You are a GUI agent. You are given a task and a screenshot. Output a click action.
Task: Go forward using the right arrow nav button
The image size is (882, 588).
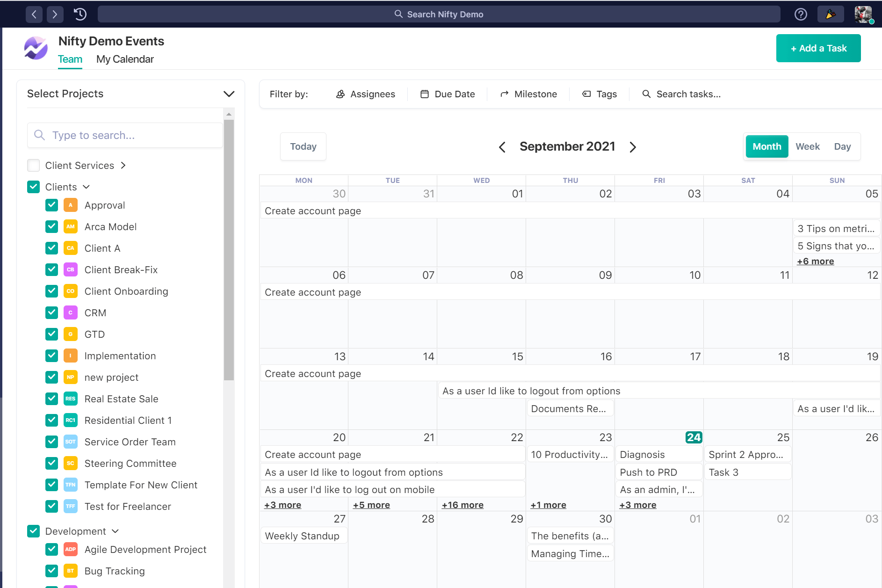55,15
